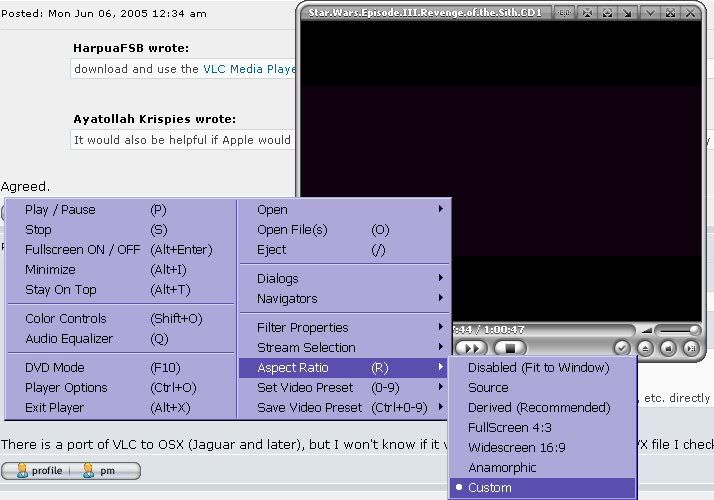Toggle Stay On Top menu item
Image resolution: width=714 pixels, height=500 pixels.
[x=121, y=290]
